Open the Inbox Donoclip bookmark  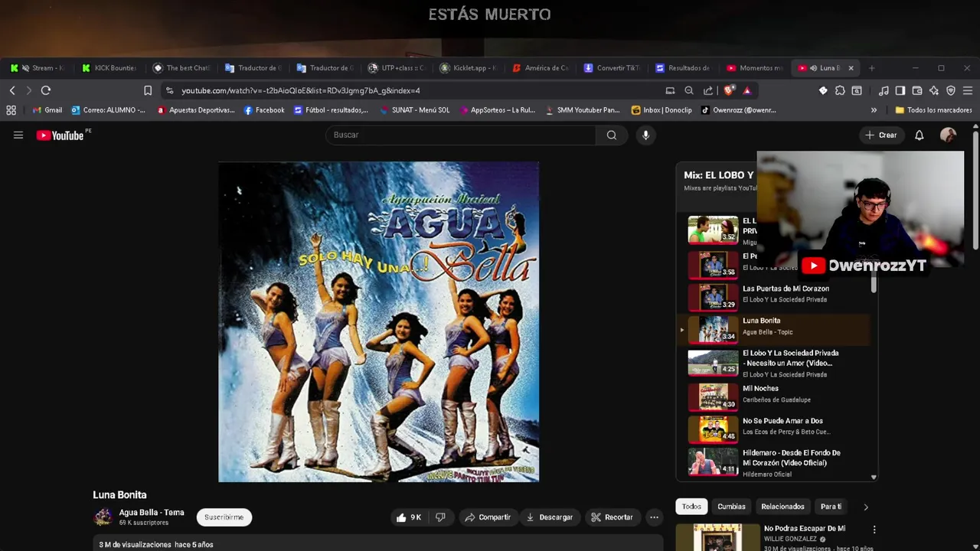coord(661,110)
